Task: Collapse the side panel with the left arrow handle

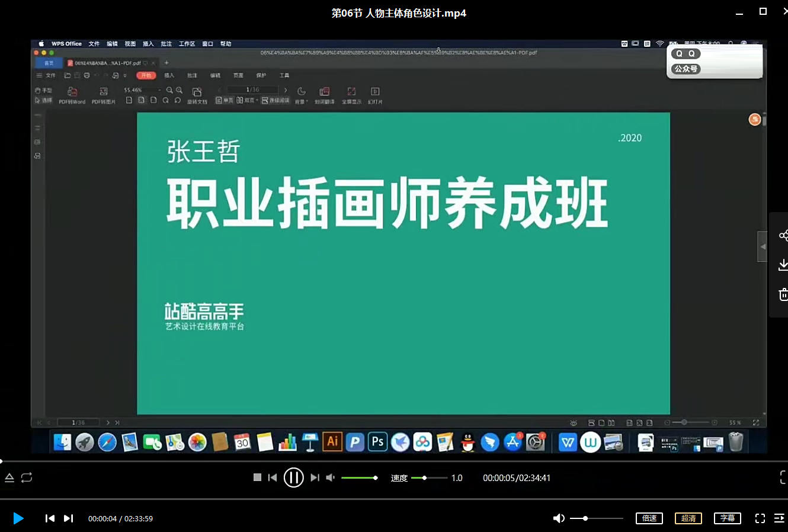Action: (763, 246)
